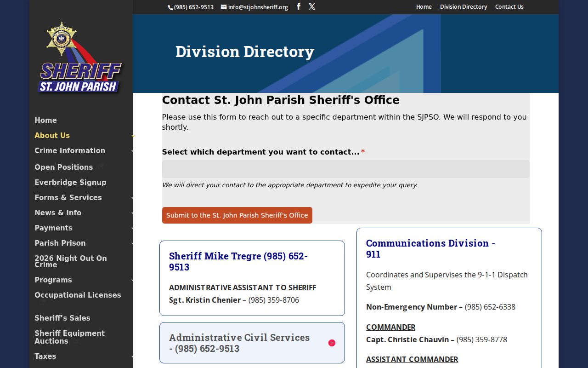588x368 pixels.
Task: Click phone number (985) 359-8706
Action: tap(274, 300)
